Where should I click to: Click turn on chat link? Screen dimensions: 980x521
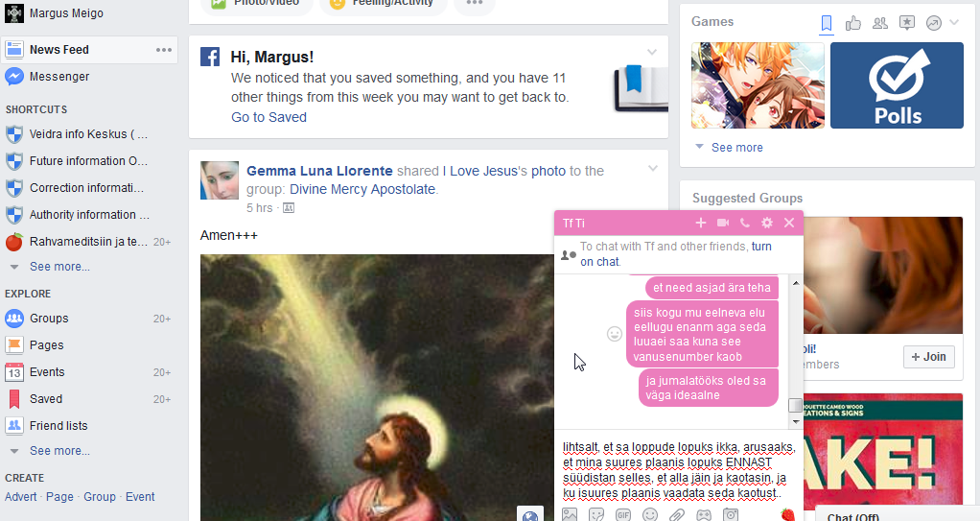676,254
